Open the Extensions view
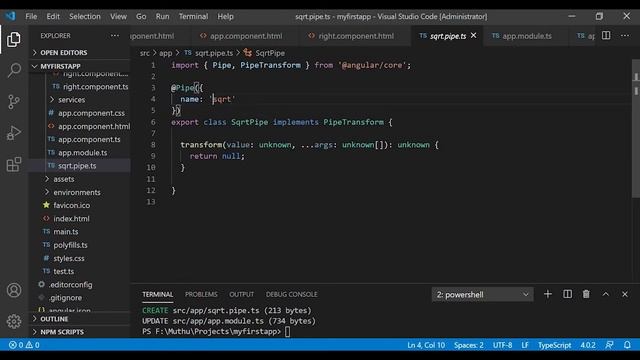The width and height of the screenshot is (640, 360). pyautogui.click(x=14, y=164)
